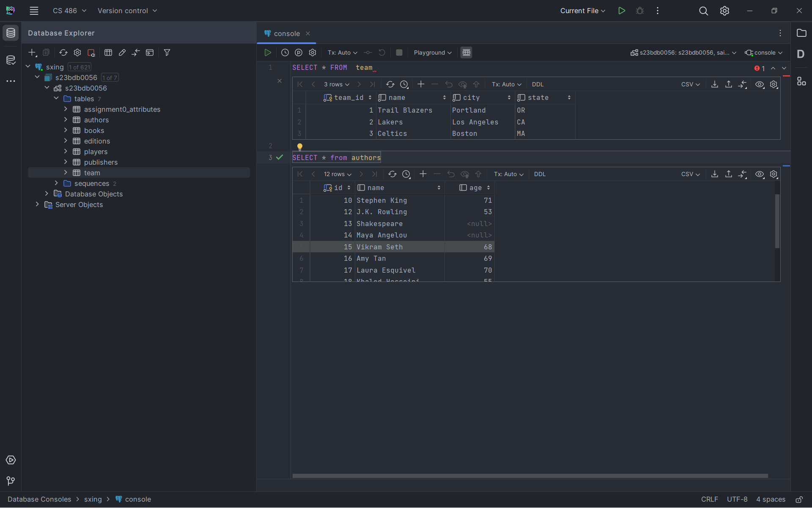Screen dimensions: 812x508
Task: Expand the sequences folder
Action: 56,183
